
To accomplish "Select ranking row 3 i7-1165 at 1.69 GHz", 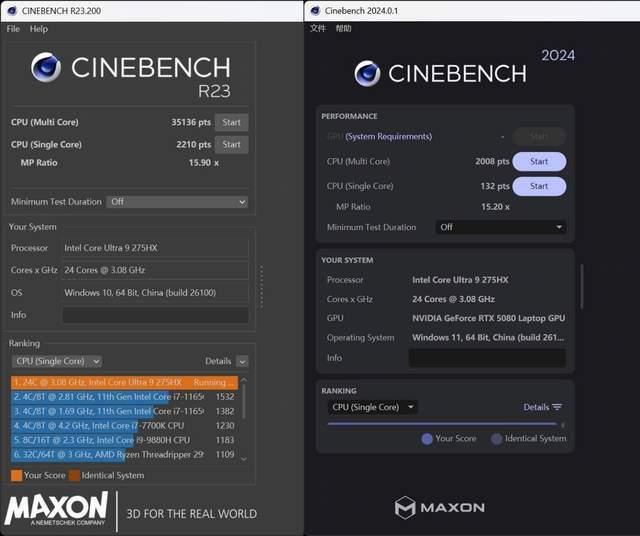I will 124,411.
